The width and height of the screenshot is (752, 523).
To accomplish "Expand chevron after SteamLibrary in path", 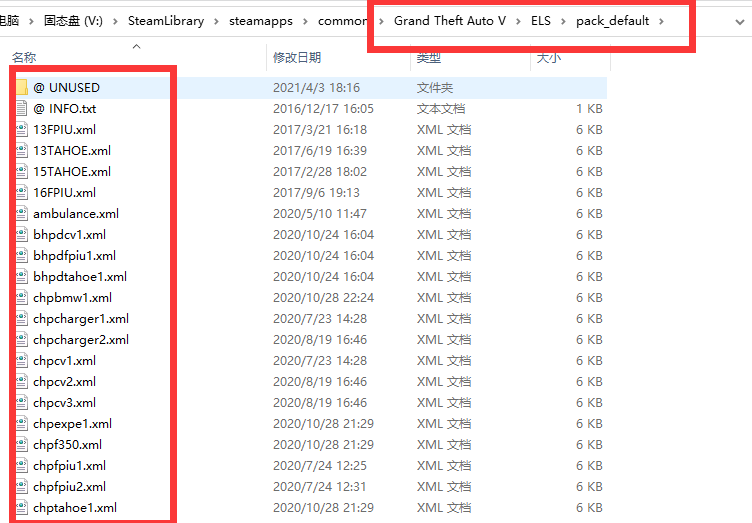I will [216, 22].
